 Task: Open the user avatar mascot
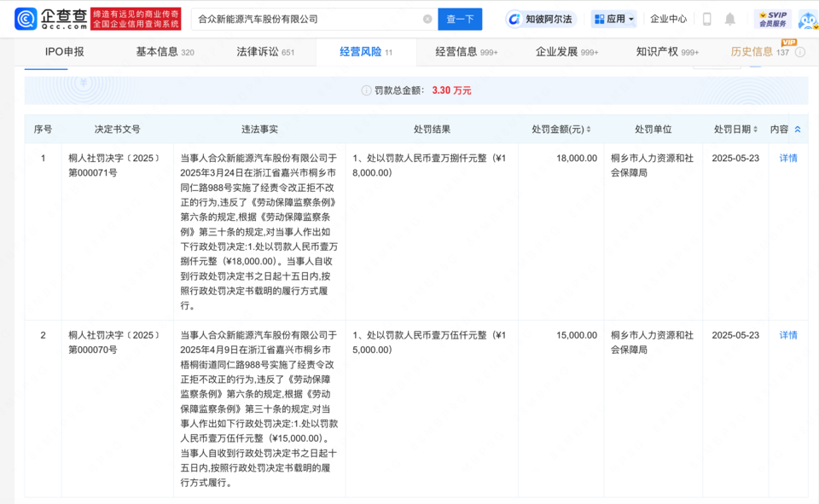click(808, 20)
